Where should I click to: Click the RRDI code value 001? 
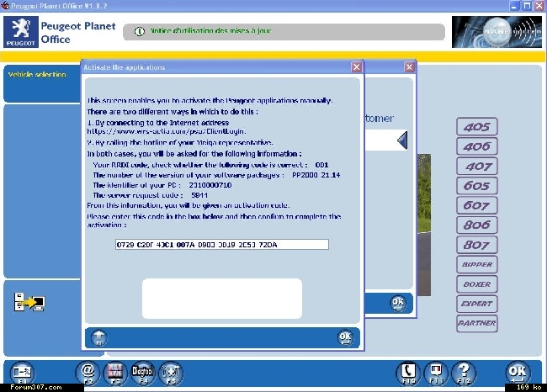point(321,165)
